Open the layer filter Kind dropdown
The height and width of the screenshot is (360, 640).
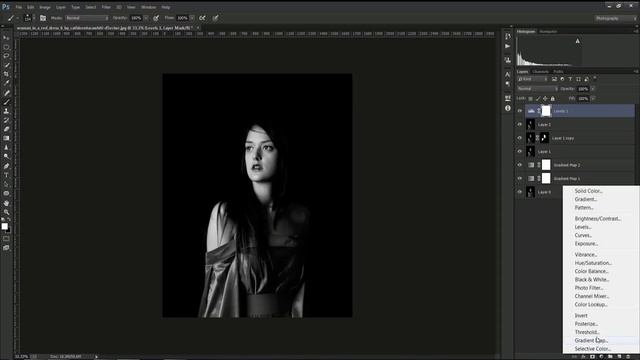533,79
